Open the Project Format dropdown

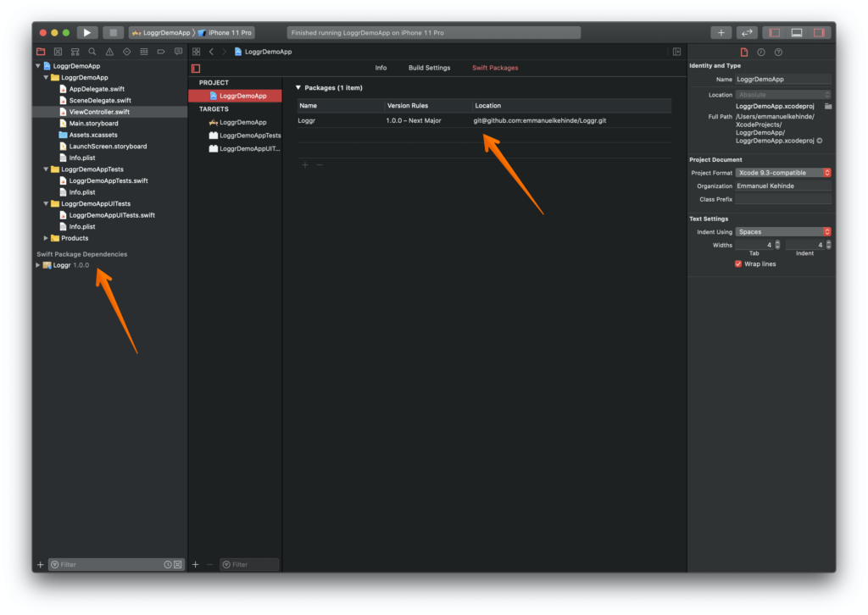[782, 173]
